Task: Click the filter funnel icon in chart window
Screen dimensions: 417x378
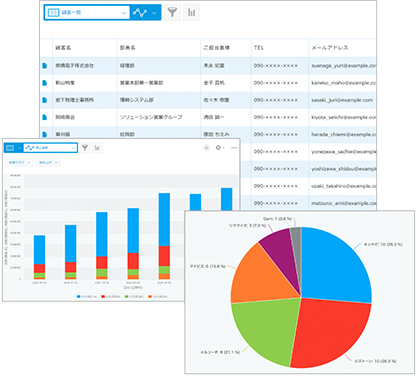Action: click(x=85, y=148)
